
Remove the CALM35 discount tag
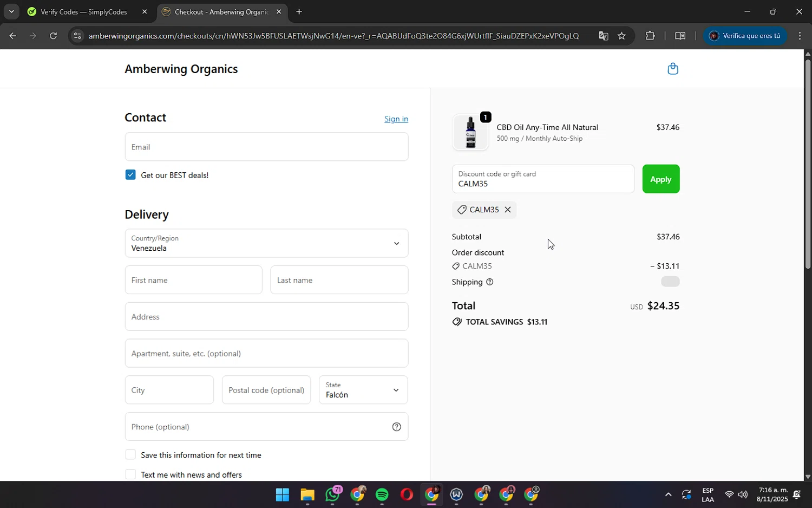(507, 210)
